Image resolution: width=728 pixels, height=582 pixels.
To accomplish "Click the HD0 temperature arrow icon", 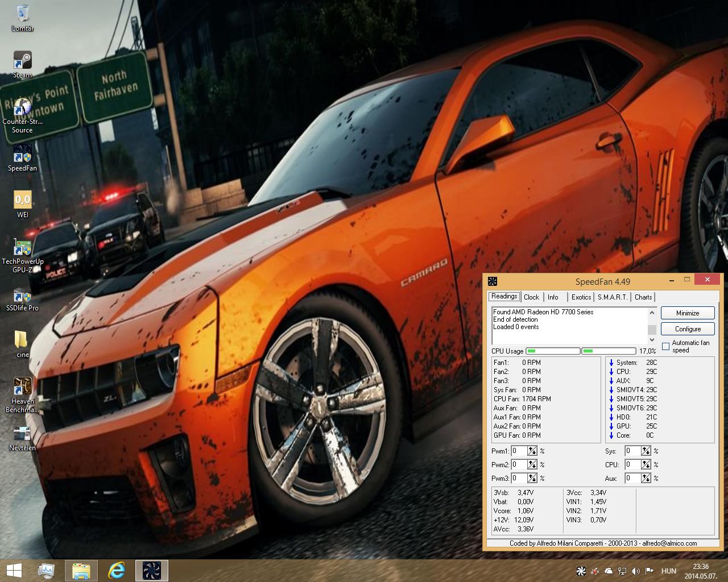I will click(611, 417).
